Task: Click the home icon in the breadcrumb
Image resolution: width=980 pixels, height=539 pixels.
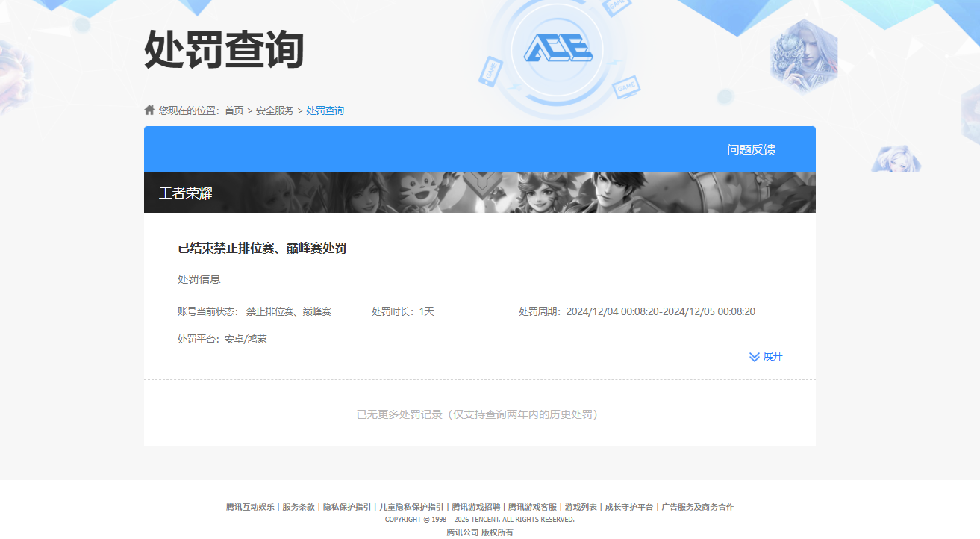Action: point(149,110)
